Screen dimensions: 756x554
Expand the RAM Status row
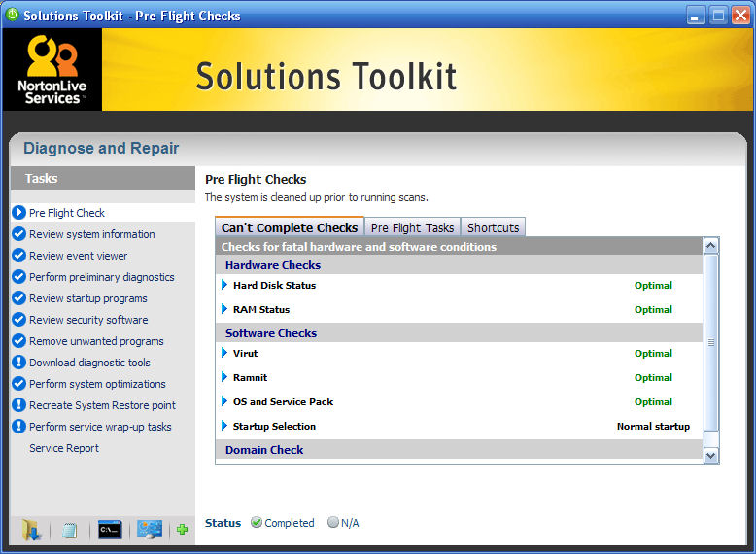(224, 309)
